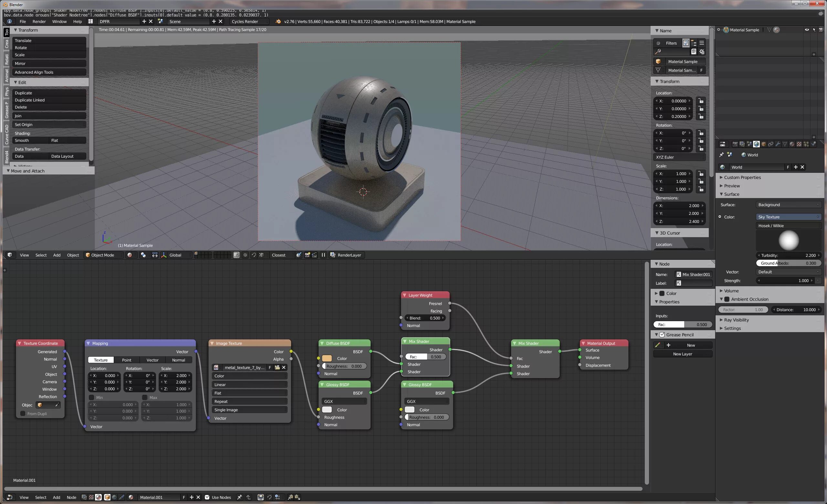Pause viewport render preview

click(x=323, y=255)
